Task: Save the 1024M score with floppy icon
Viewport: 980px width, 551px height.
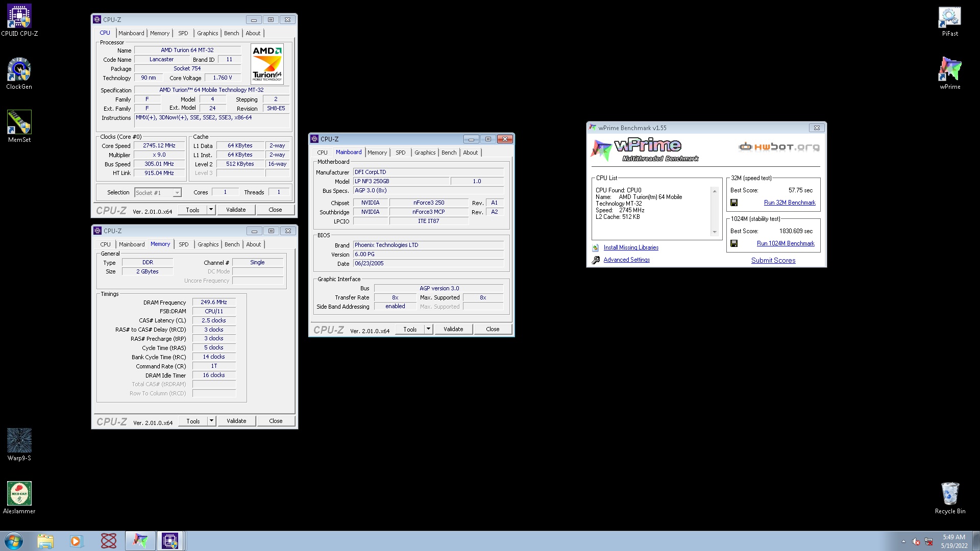Action: tap(734, 243)
